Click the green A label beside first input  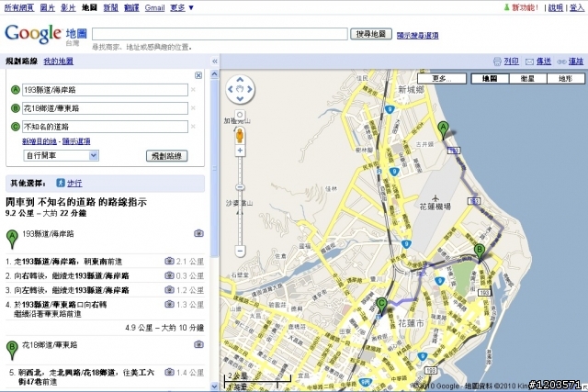pos(15,90)
